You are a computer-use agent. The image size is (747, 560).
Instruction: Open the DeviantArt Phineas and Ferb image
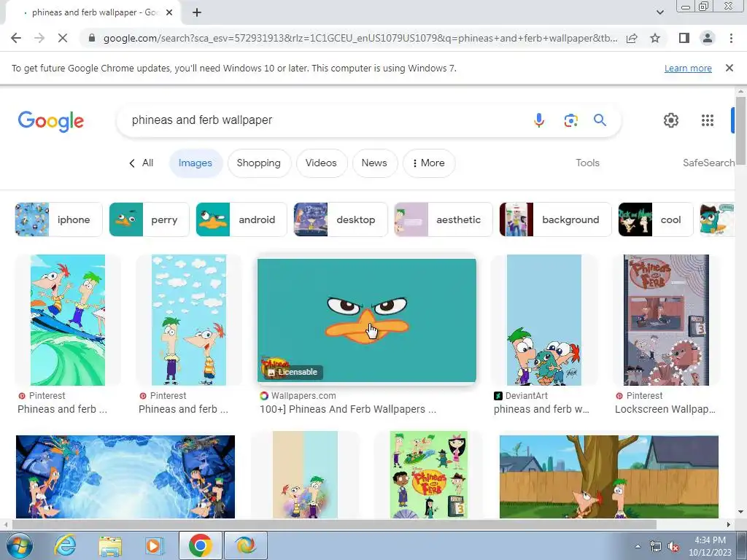544,320
